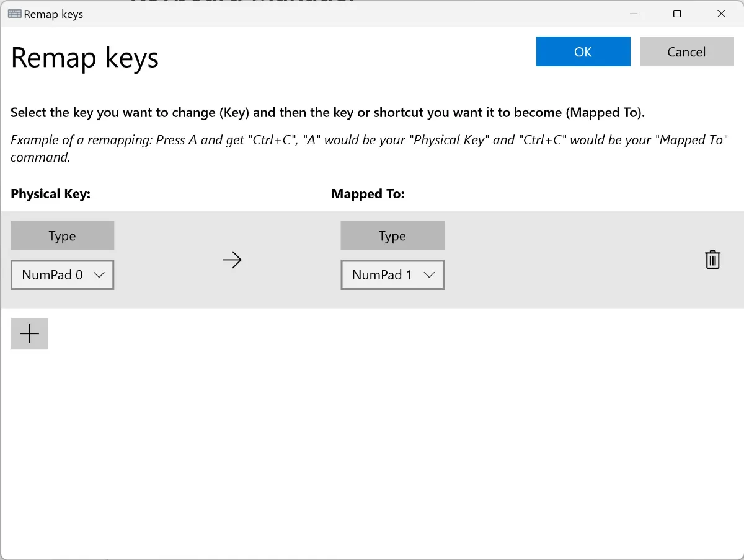The width and height of the screenshot is (744, 560).
Task: Close the Remap keys window
Action: click(721, 14)
